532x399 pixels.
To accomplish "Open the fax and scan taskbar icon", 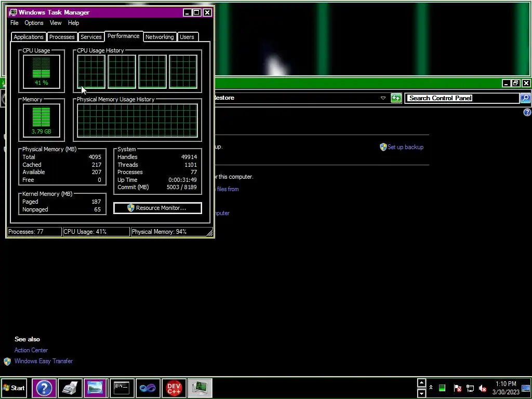I will point(70,388).
